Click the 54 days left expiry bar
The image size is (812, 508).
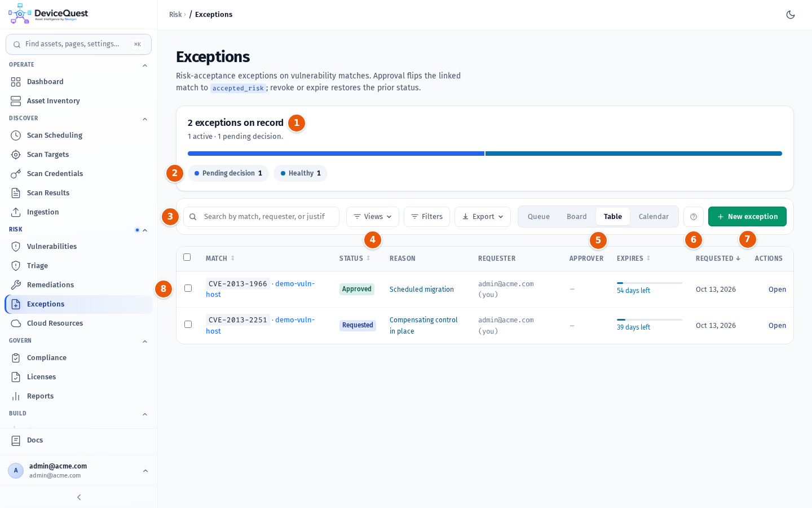650,283
